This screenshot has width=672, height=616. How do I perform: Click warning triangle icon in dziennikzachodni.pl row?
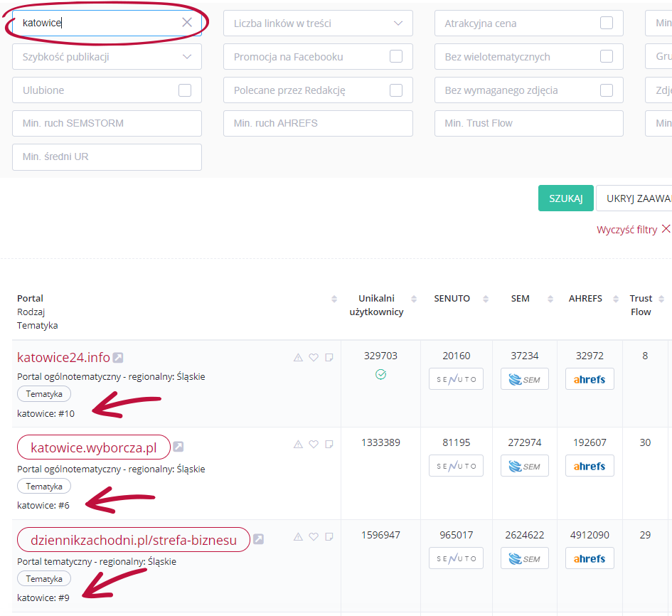298,536
